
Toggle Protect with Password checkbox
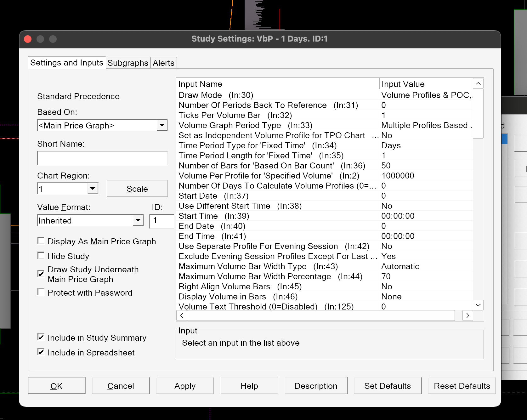tap(41, 292)
